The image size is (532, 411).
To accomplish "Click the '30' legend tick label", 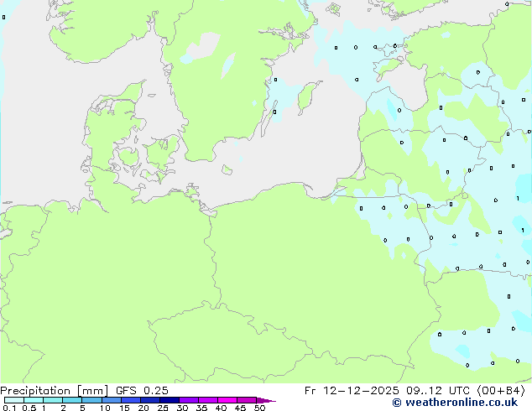I will (182, 408).
